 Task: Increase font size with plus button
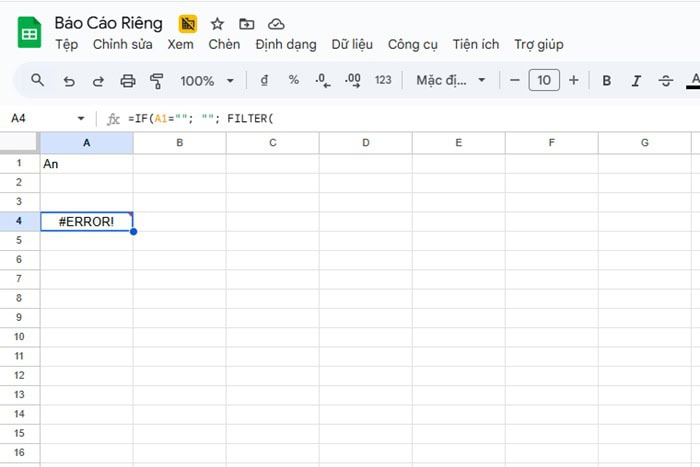pyautogui.click(x=573, y=80)
